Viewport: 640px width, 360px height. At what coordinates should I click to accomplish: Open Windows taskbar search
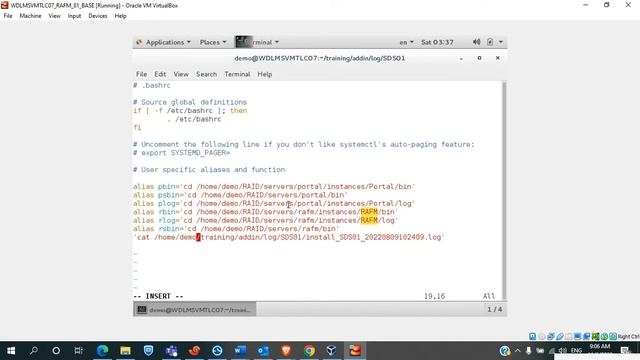point(34,351)
